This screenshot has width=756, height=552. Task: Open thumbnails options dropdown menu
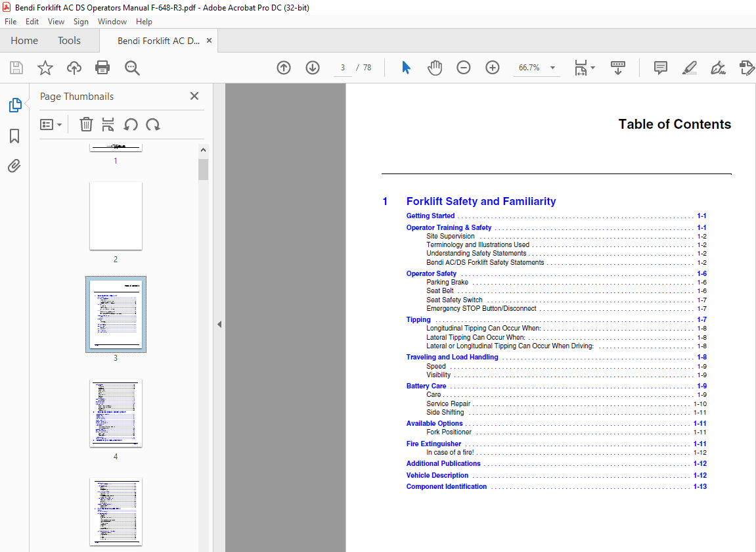coord(51,124)
